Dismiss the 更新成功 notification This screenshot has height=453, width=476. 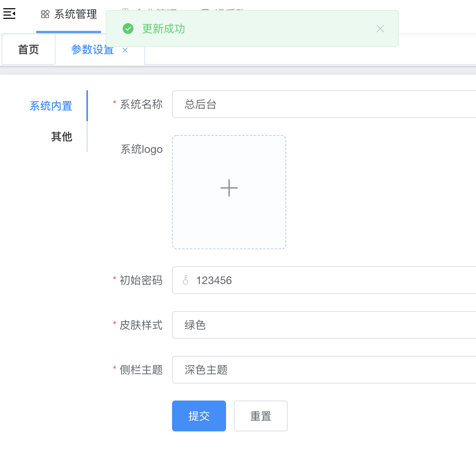point(380,29)
